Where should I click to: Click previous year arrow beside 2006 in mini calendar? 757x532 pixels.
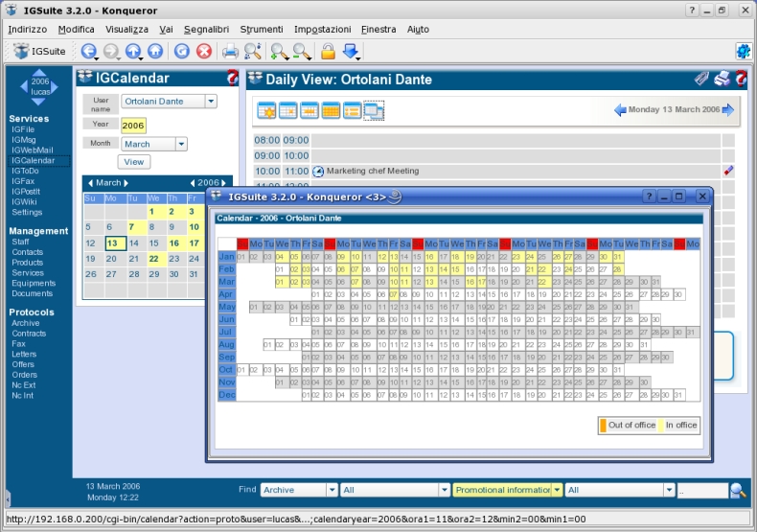[x=193, y=183]
